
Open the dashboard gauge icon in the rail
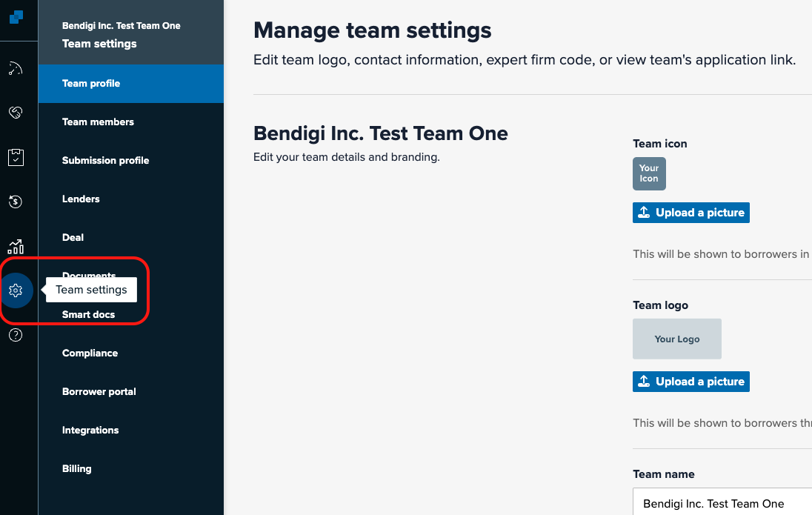click(x=16, y=69)
